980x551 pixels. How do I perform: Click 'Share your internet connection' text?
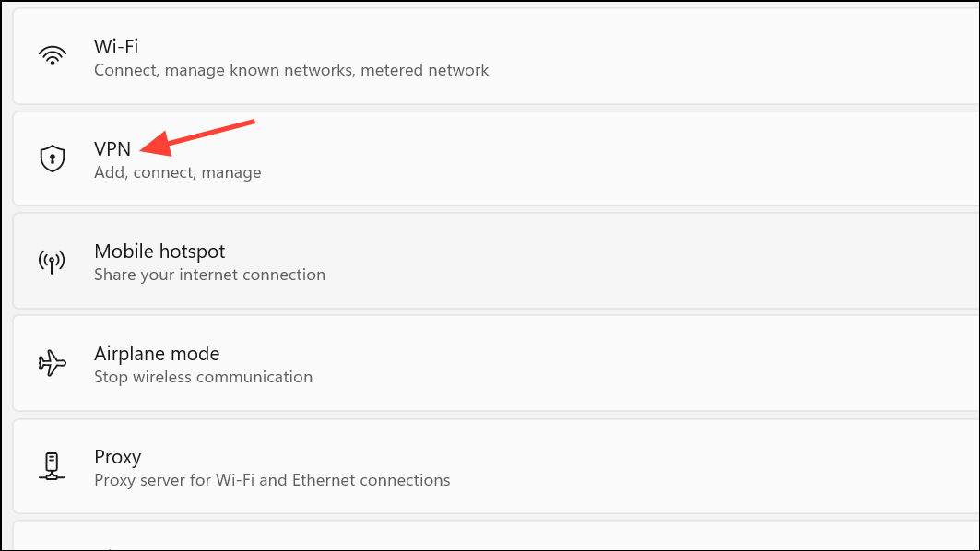tap(209, 275)
